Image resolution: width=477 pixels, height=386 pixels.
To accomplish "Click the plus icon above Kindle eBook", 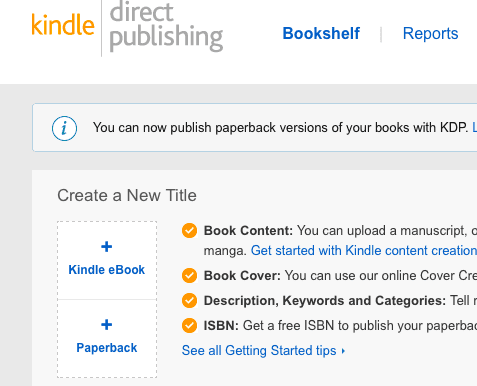I will [x=107, y=247].
